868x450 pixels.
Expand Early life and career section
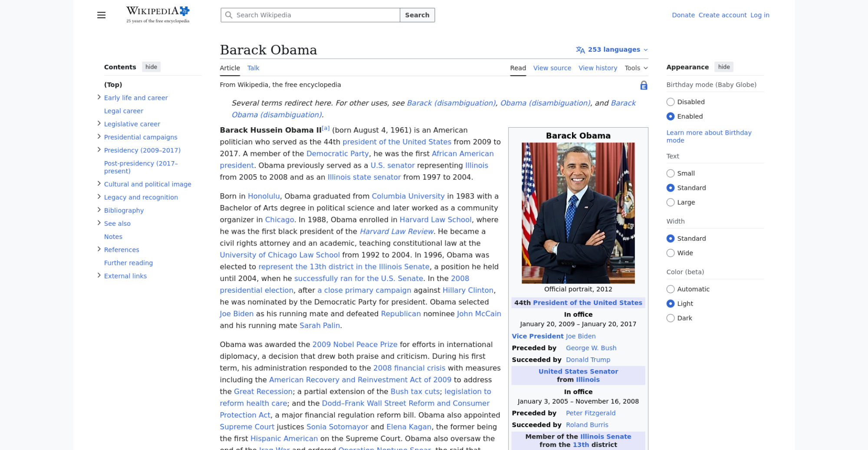pyautogui.click(x=99, y=97)
